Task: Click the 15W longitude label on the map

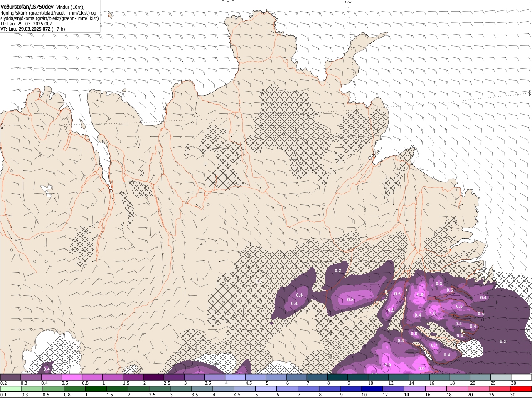Action: click(348, 2)
